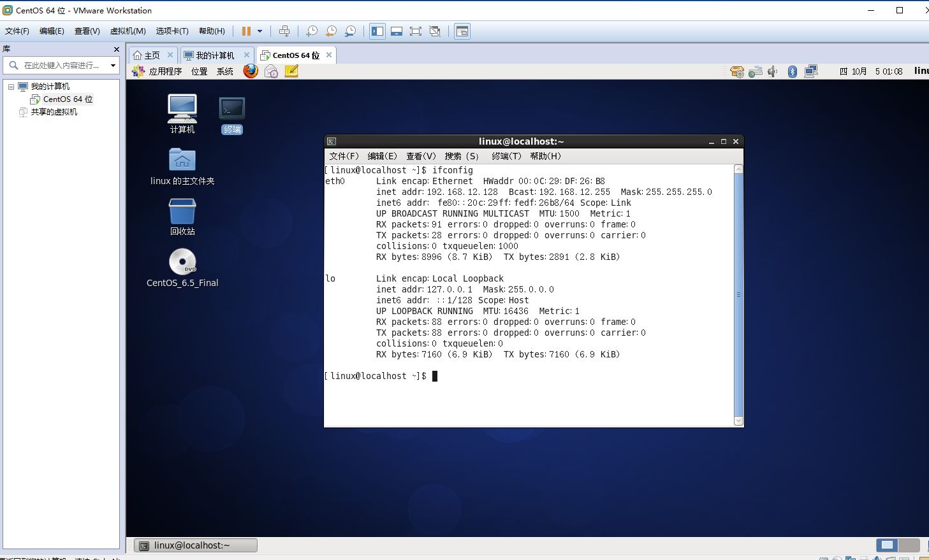The height and width of the screenshot is (560, 929).
Task: Toggle console view toolbar button
Action: pyautogui.click(x=462, y=31)
